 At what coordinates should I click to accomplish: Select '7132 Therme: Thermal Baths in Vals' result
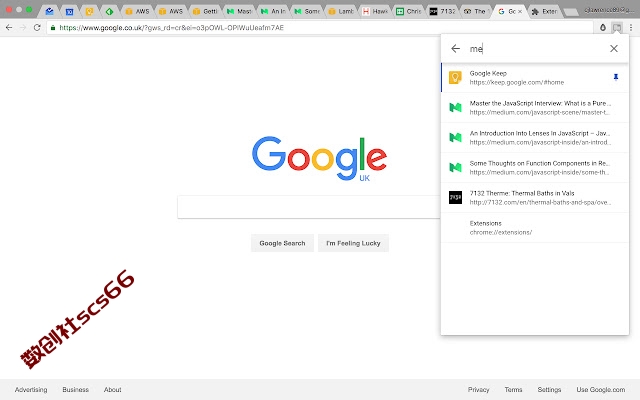[535, 198]
